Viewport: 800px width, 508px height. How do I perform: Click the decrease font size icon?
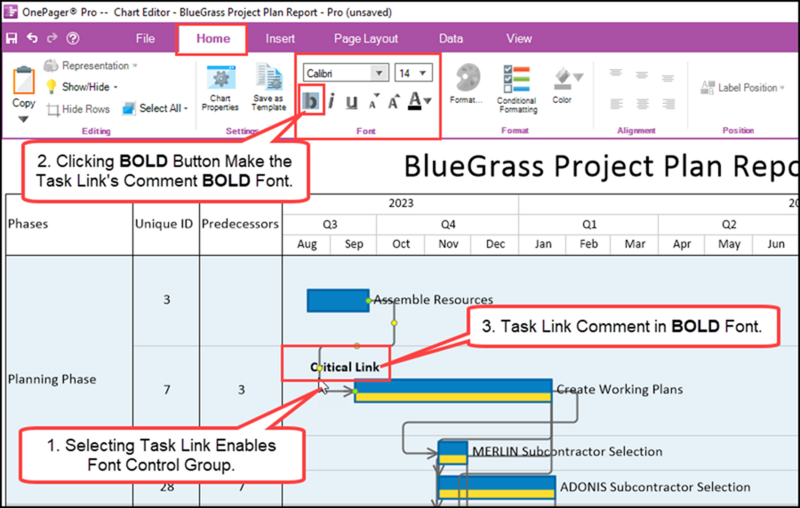click(373, 101)
